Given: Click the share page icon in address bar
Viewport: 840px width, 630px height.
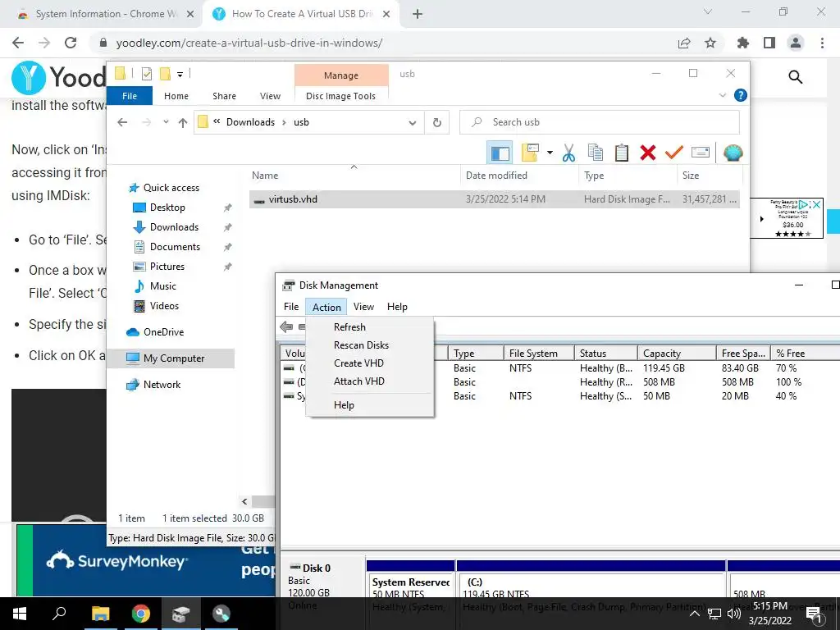Looking at the screenshot, I should coord(684,43).
